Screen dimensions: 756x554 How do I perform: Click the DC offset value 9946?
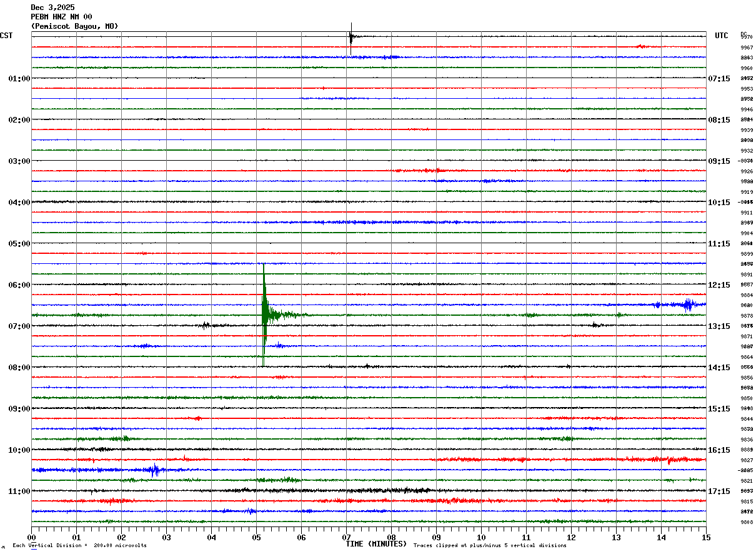pyautogui.click(x=746, y=109)
